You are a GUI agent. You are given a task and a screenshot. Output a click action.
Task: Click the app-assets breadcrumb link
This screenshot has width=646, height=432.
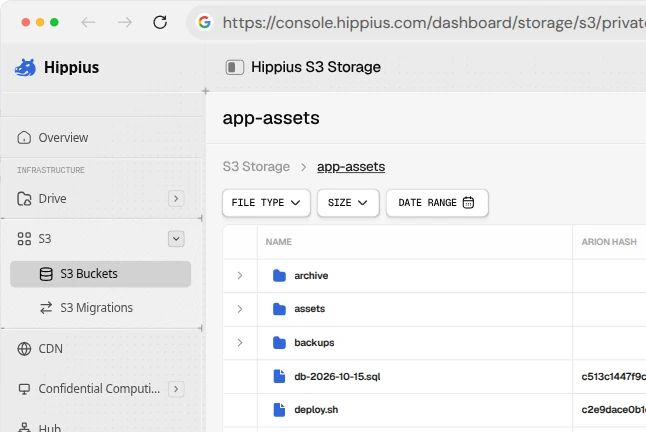click(351, 167)
